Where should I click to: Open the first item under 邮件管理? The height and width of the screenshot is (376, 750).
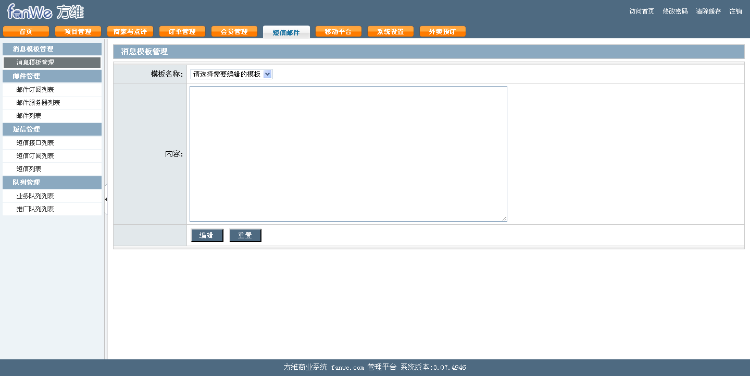(x=52, y=89)
